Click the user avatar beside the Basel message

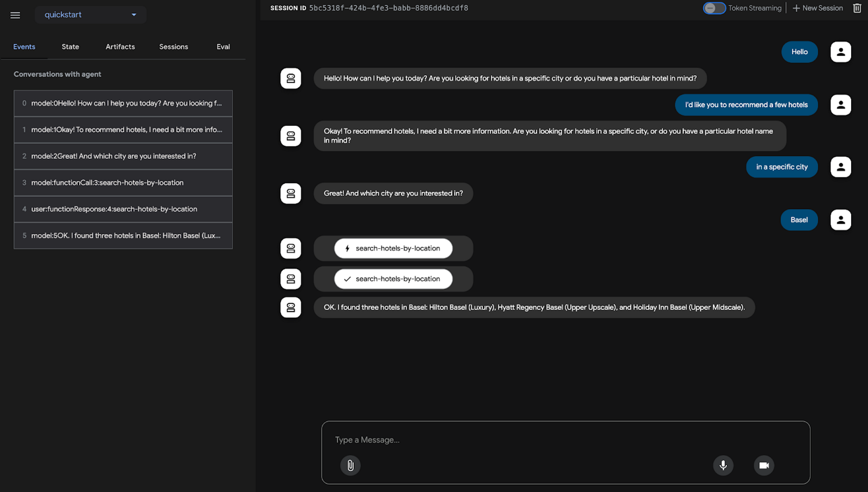(x=841, y=220)
